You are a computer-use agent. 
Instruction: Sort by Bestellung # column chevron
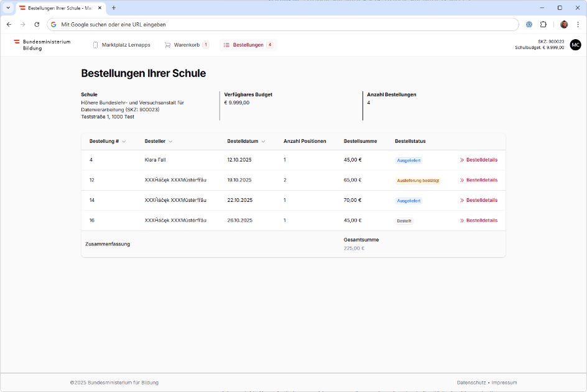[x=124, y=142]
